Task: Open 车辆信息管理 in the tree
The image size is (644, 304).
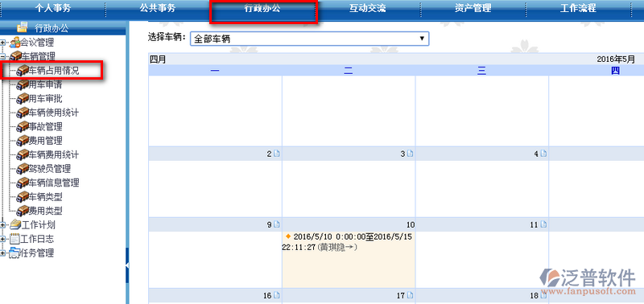Action: (53, 183)
